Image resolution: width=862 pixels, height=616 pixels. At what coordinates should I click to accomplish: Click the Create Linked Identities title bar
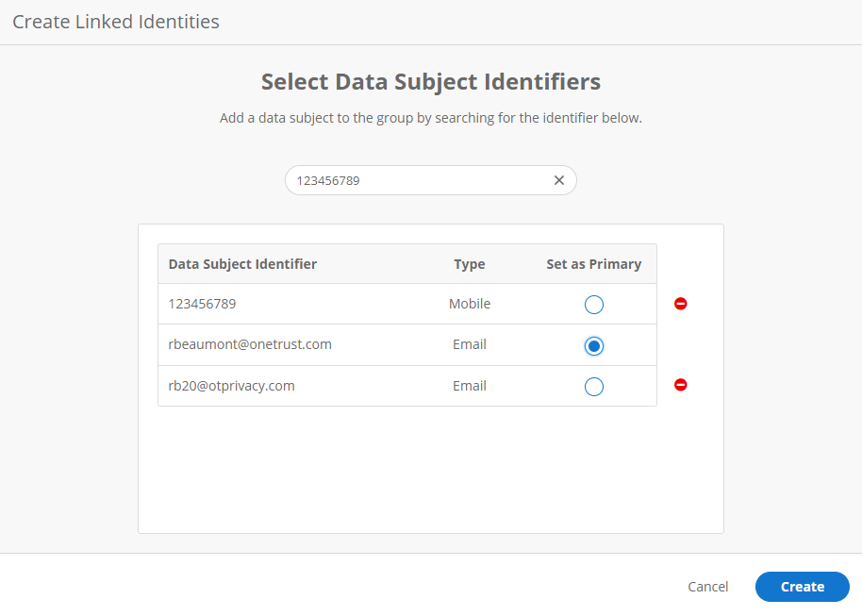click(115, 21)
